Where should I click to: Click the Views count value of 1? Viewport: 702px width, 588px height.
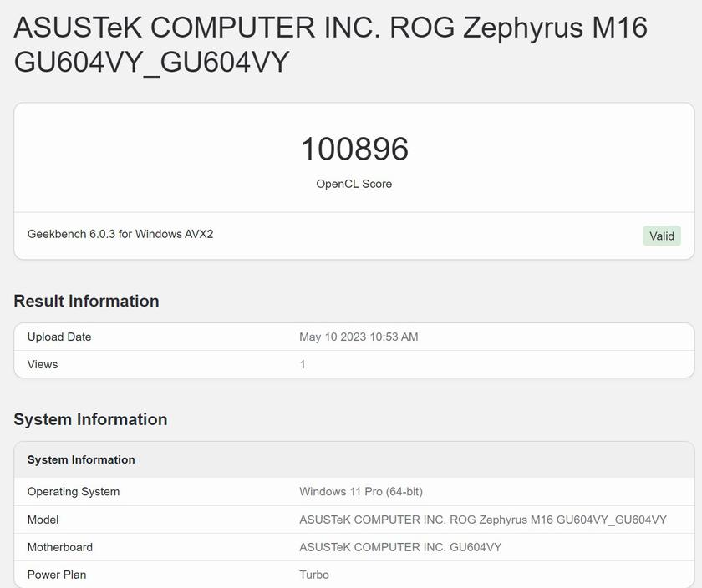pyautogui.click(x=303, y=364)
